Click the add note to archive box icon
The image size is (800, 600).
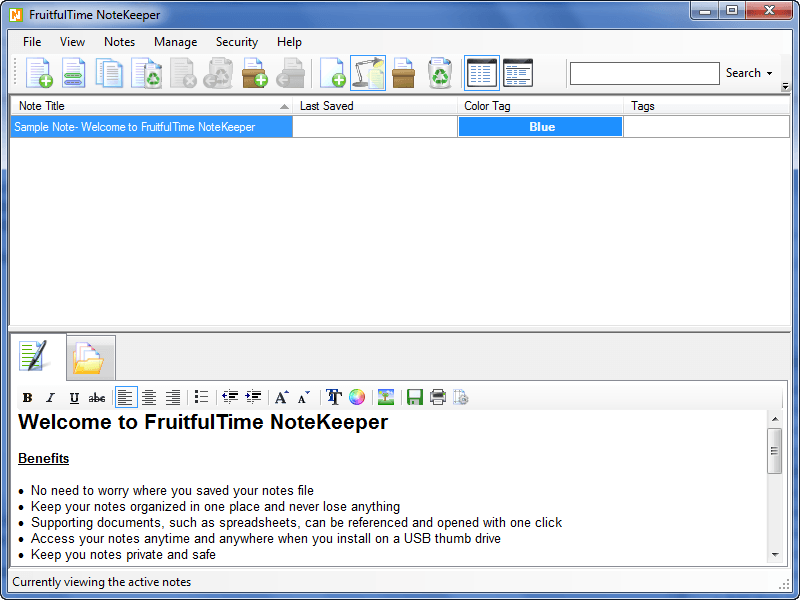255,73
